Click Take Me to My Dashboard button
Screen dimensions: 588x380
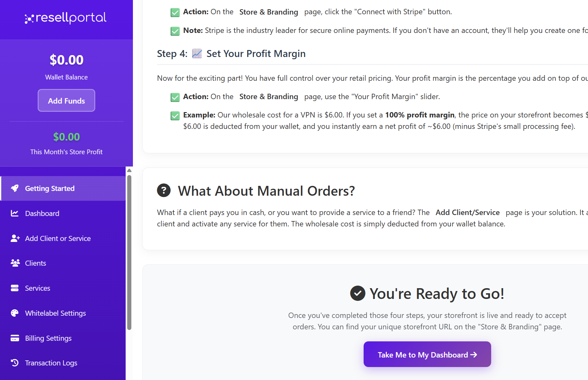point(427,354)
